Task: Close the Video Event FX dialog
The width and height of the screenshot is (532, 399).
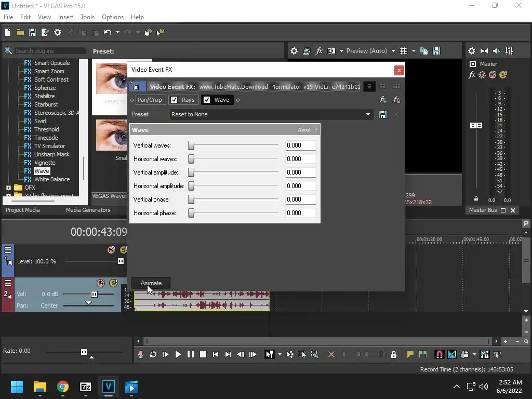Action: (x=399, y=70)
